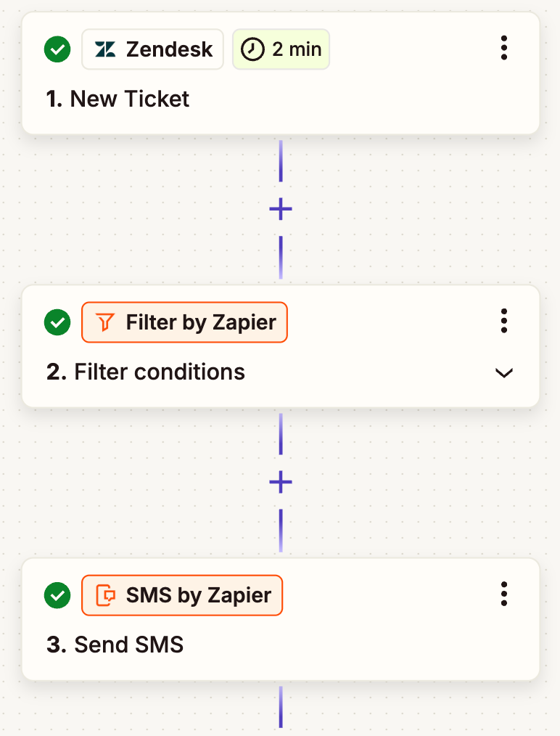The image size is (560, 736).
Task: Select the 2. Filter conditions step title
Action: point(146,372)
